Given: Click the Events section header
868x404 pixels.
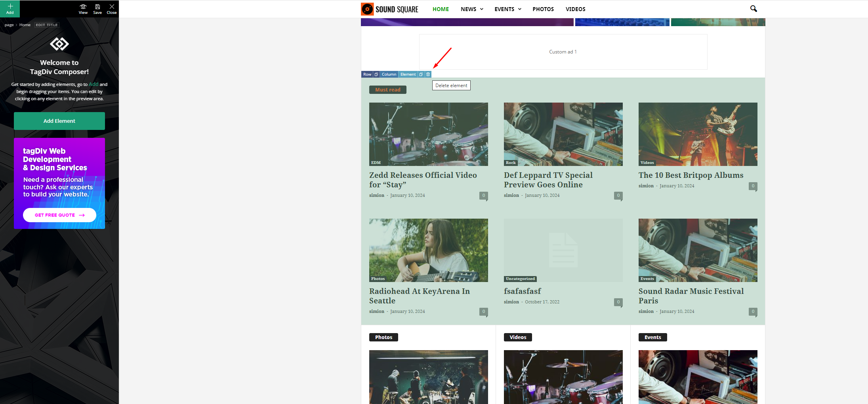Looking at the screenshot, I should [x=652, y=337].
